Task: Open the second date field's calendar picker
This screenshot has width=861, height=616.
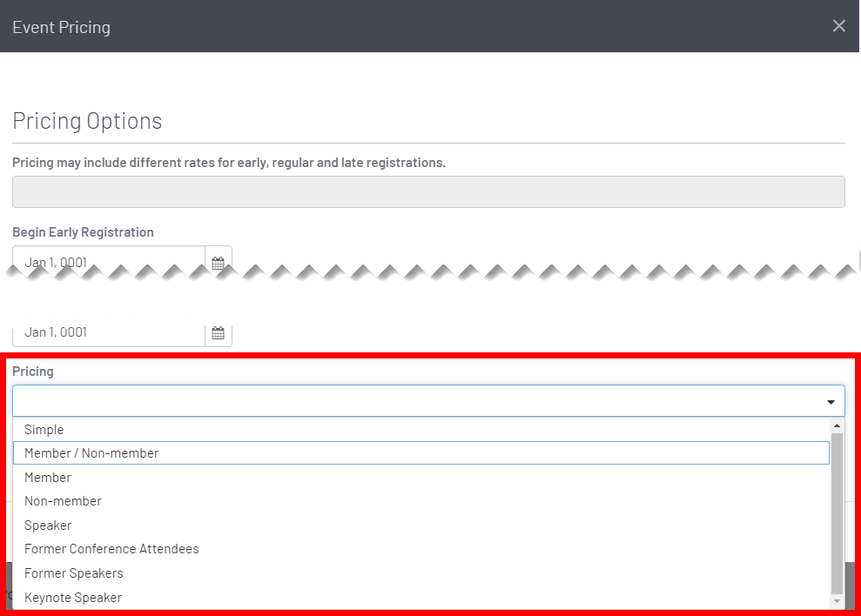Action: [x=218, y=331]
